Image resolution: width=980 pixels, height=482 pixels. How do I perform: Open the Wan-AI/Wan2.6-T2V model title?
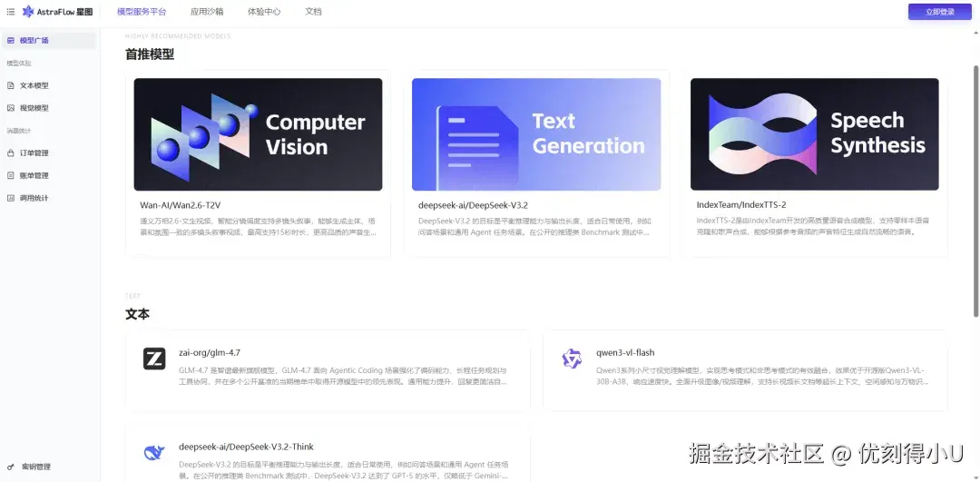tap(181, 205)
